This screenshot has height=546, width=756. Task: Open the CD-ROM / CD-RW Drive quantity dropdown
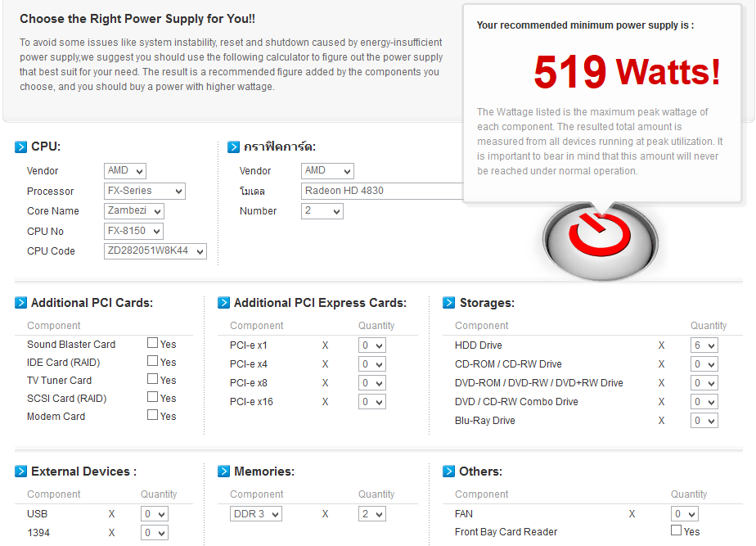(x=704, y=364)
